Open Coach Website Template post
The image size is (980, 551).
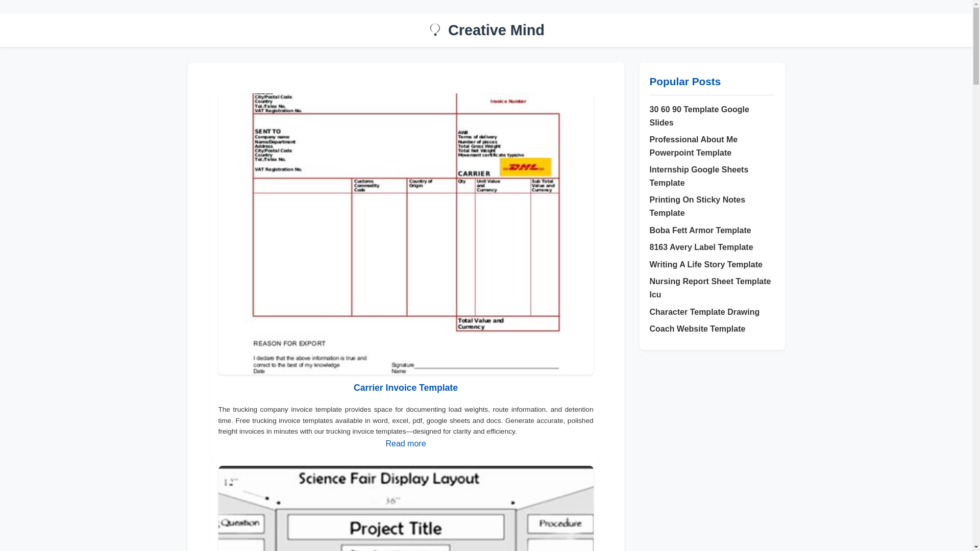pyautogui.click(x=697, y=329)
